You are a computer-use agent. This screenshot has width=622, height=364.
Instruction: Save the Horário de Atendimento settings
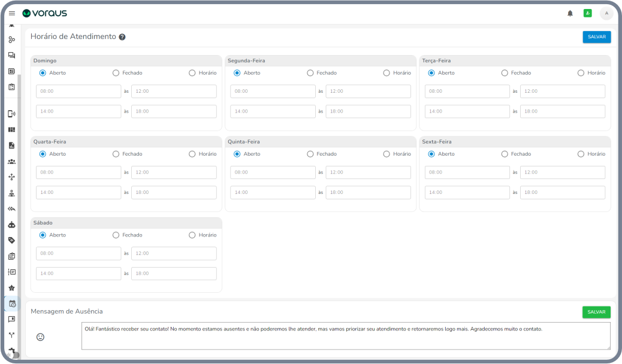(596, 37)
